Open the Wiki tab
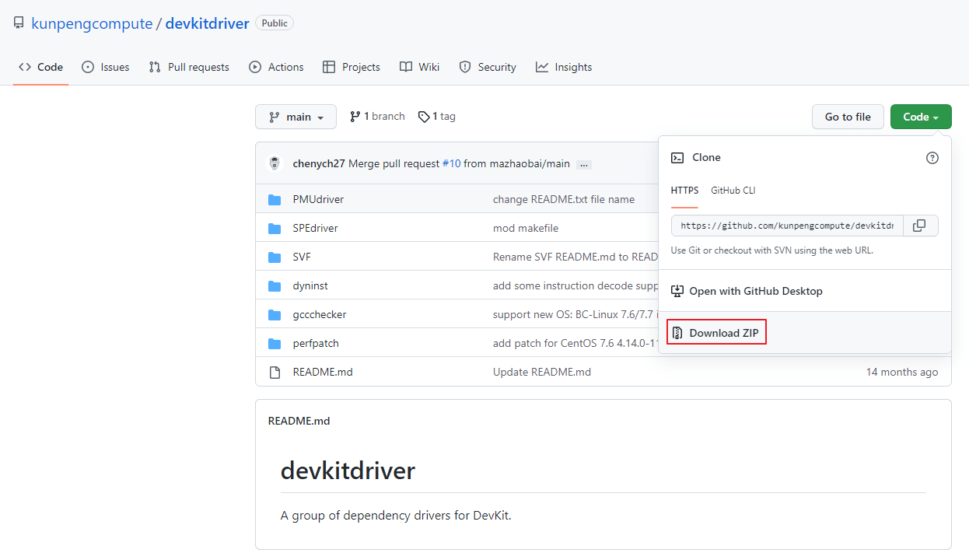This screenshot has height=560, width=969. [420, 67]
